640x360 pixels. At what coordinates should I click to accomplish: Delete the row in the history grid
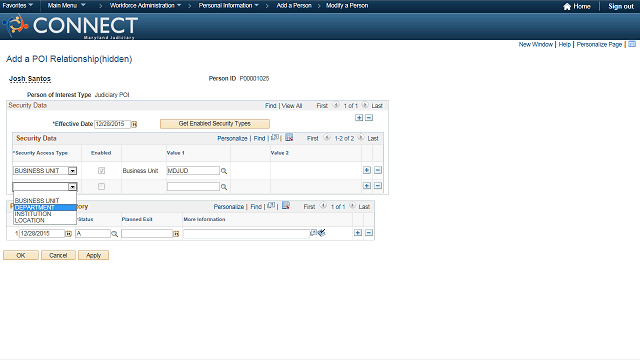(x=369, y=233)
